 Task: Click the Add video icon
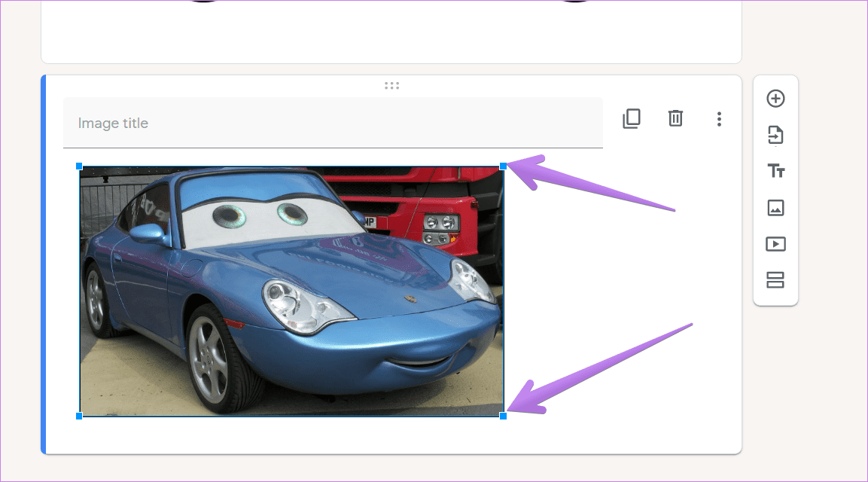coord(775,244)
